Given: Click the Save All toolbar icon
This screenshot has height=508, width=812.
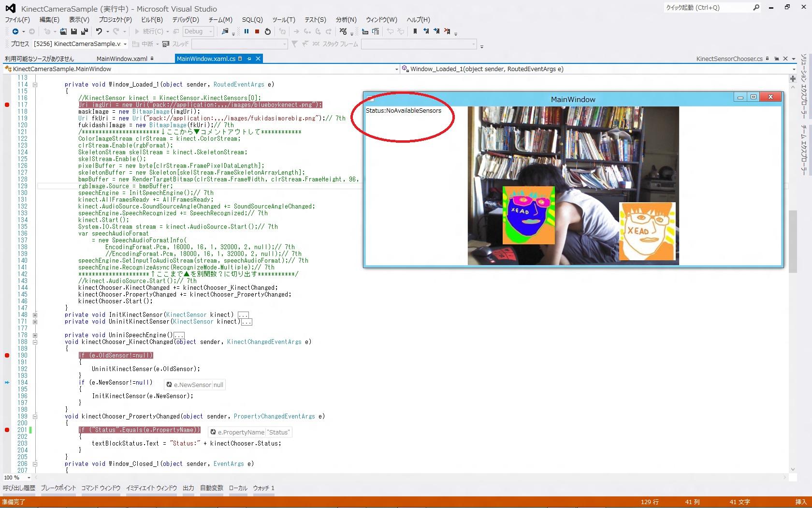Looking at the screenshot, I should click(84, 31).
